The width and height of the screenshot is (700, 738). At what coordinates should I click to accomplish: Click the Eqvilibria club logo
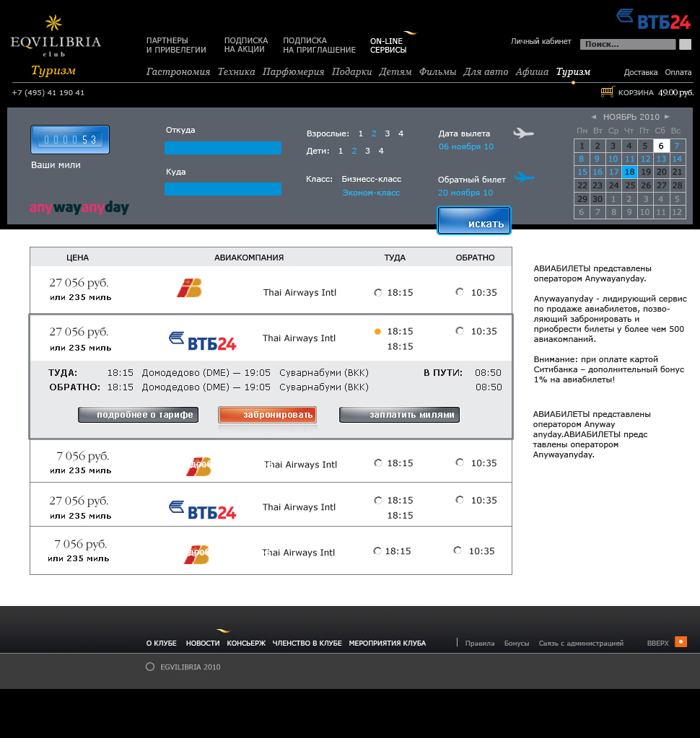pyautogui.click(x=56, y=36)
